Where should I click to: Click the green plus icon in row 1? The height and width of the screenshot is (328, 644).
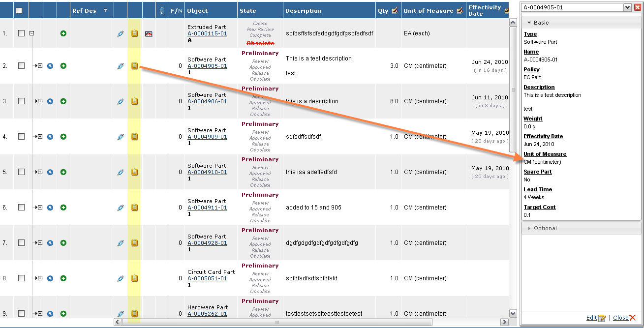63,33
